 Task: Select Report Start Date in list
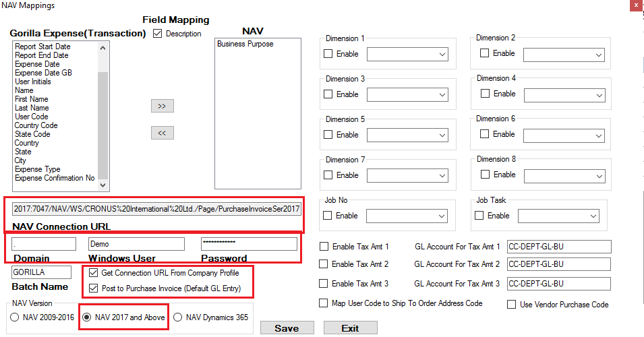(x=42, y=47)
